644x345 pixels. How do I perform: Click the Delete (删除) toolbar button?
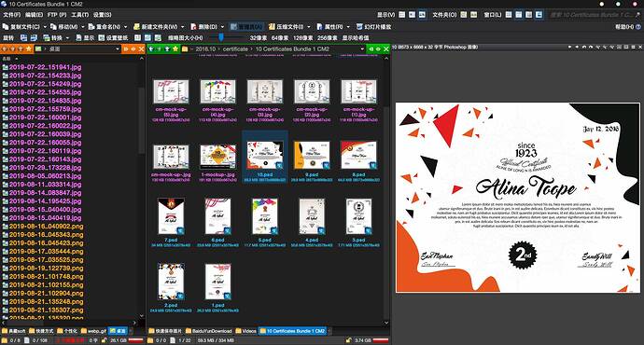point(204,27)
